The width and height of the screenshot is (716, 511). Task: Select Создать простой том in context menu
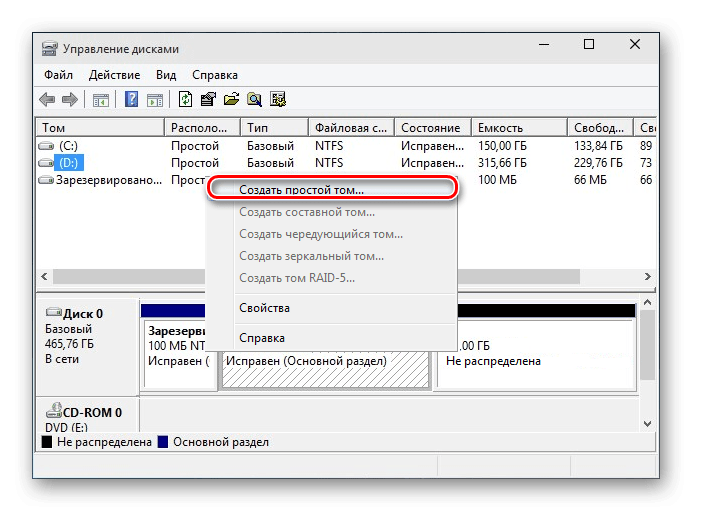pos(301,189)
